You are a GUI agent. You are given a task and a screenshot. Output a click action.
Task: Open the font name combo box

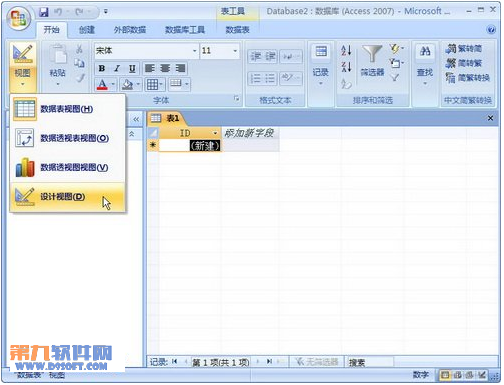click(x=146, y=51)
